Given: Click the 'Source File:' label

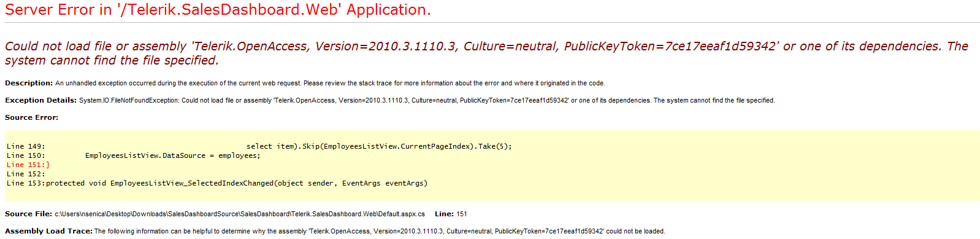Looking at the screenshot, I should [x=28, y=214].
